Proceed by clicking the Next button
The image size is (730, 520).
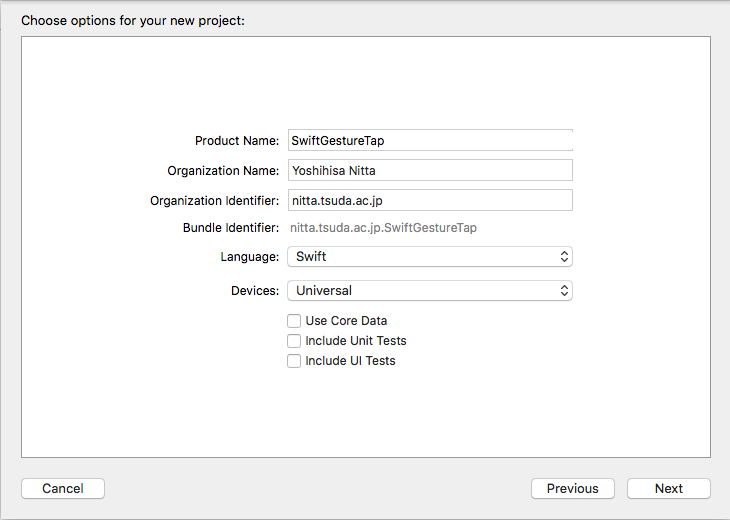tap(669, 489)
